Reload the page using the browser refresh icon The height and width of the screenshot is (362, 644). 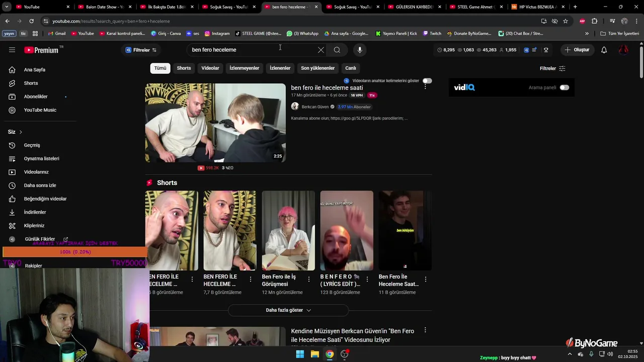(x=31, y=21)
